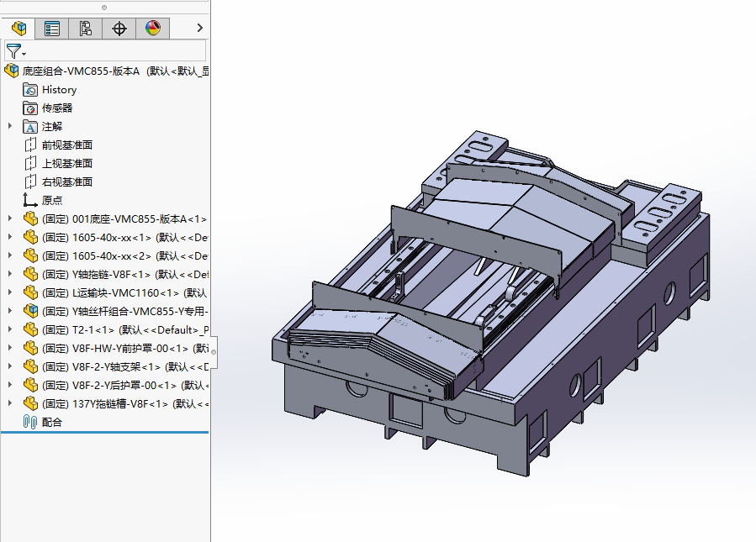This screenshot has height=542, width=756.
Task: Select the 上视基准面 plane
Action: [x=67, y=163]
